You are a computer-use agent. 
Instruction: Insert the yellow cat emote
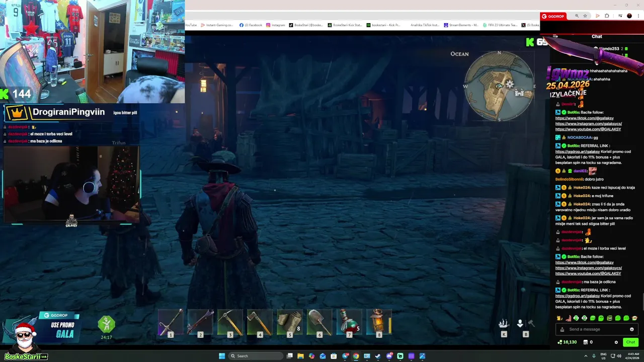tap(559, 318)
